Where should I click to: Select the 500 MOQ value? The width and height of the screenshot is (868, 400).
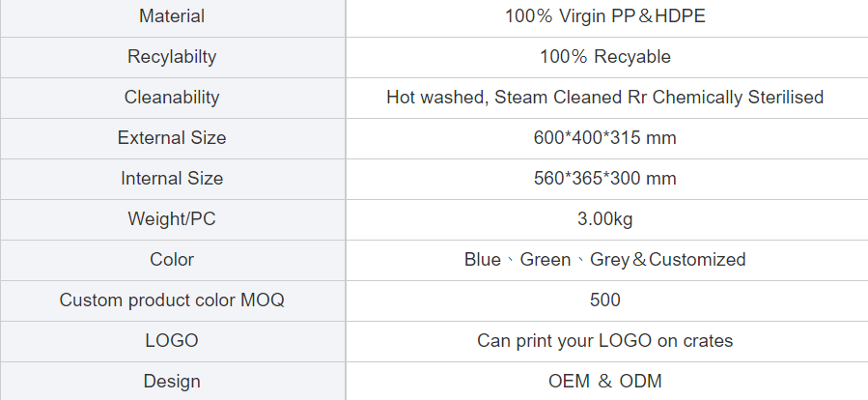pos(605,300)
